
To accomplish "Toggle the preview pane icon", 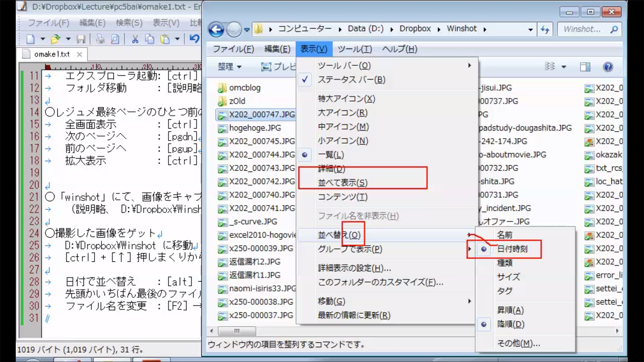I will click(x=585, y=67).
